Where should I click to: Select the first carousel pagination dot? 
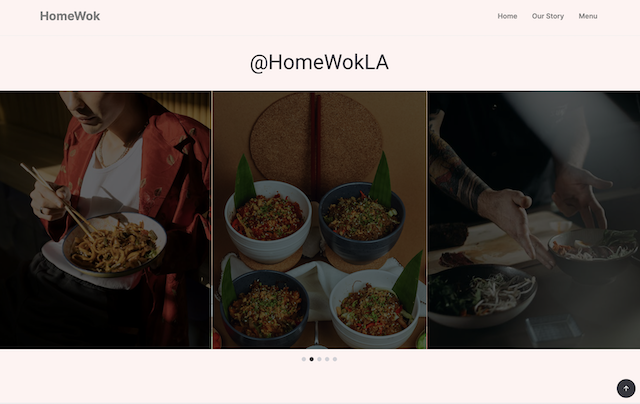coord(304,359)
